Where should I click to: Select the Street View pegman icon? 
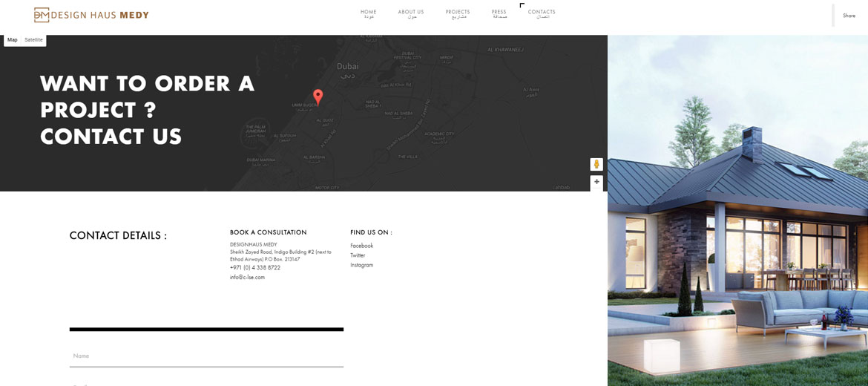596,164
